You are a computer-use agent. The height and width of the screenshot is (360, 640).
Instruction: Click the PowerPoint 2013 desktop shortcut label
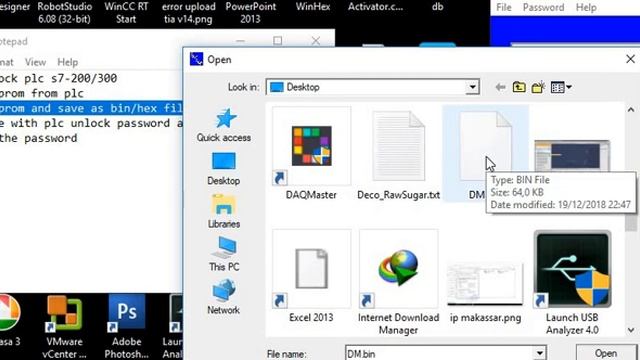tap(250, 13)
